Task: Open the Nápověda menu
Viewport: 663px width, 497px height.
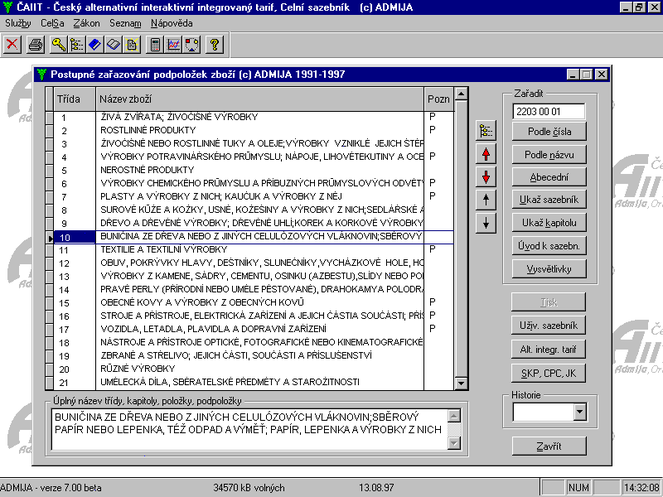Action: pyautogui.click(x=172, y=22)
